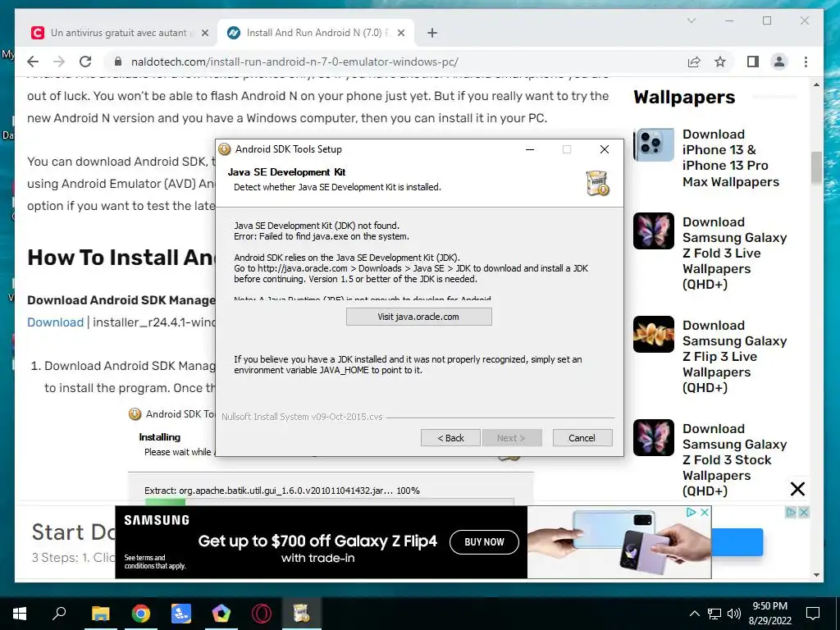Click the address bar URL
The width and height of the screenshot is (840, 630).
click(x=294, y=62)
